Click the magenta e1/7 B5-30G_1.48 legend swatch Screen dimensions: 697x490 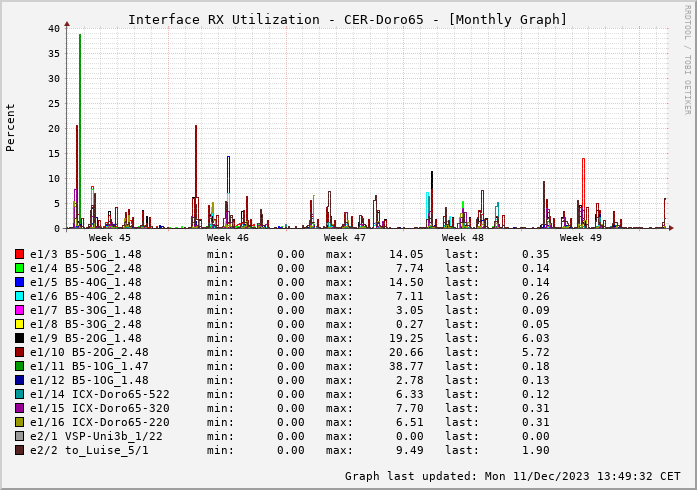19,310
